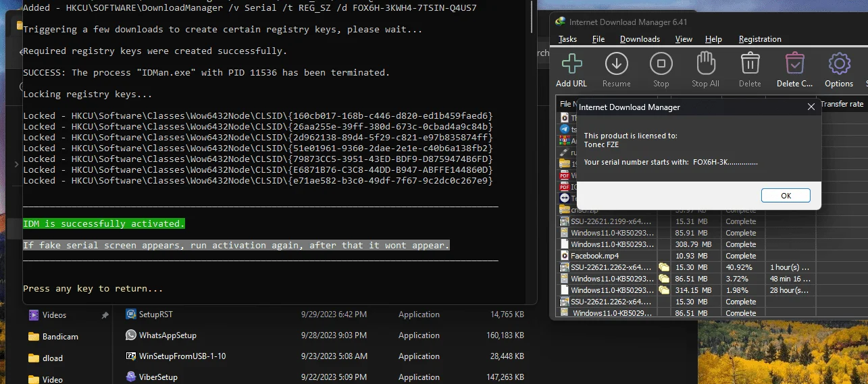The image size is (868, 384).
Task: Open the View menu in IDM
Action: [684, 39]
